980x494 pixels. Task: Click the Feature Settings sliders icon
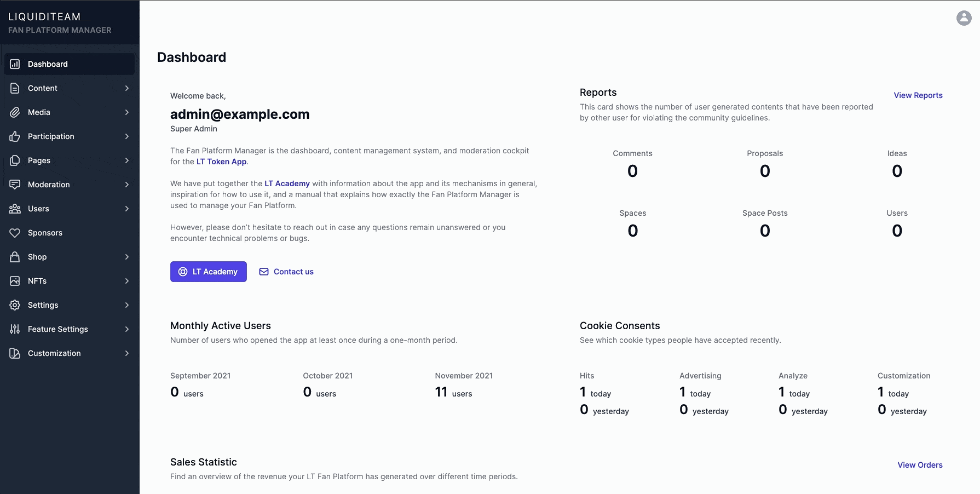point(15,329)
